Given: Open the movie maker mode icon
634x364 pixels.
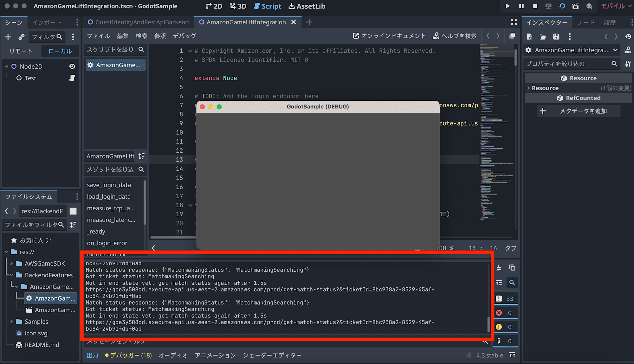Looking at the screenshot, I should (x=589, y=6).
